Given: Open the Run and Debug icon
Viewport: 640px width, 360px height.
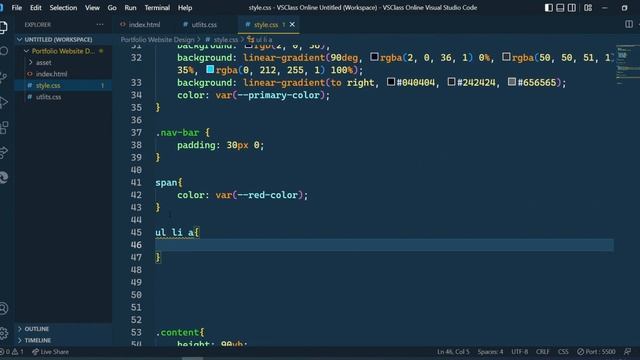Looking at the screenshot, I should point(4,102).
